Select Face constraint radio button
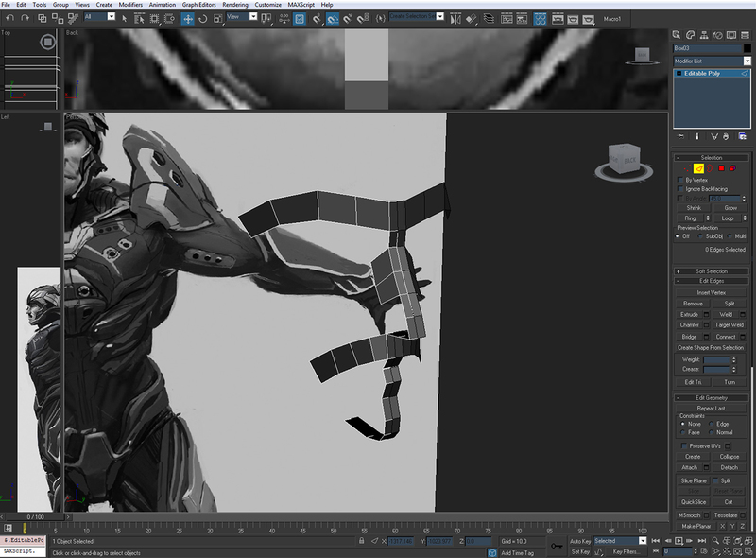756x558 pixels. click(x=682, y=432)
